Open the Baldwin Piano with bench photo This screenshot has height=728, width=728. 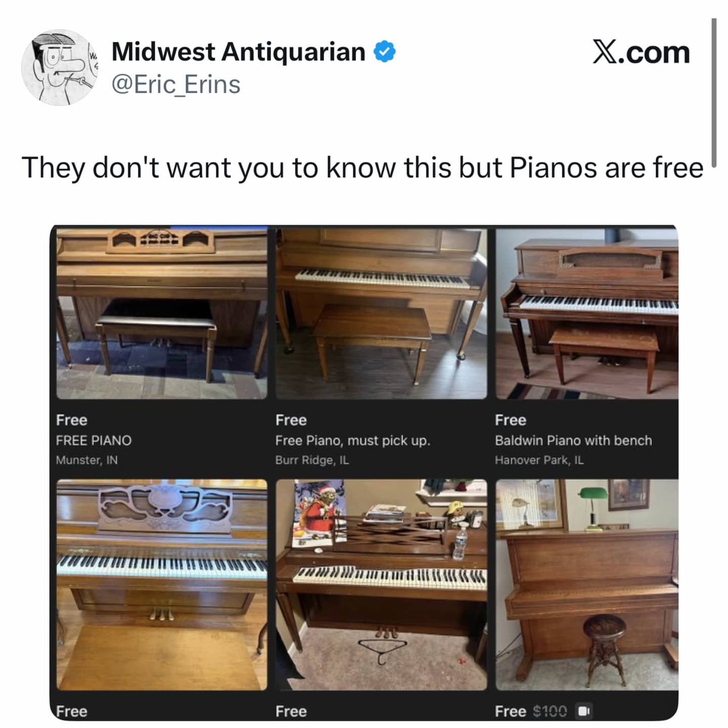pyautogui.click(x=587, y=313)
